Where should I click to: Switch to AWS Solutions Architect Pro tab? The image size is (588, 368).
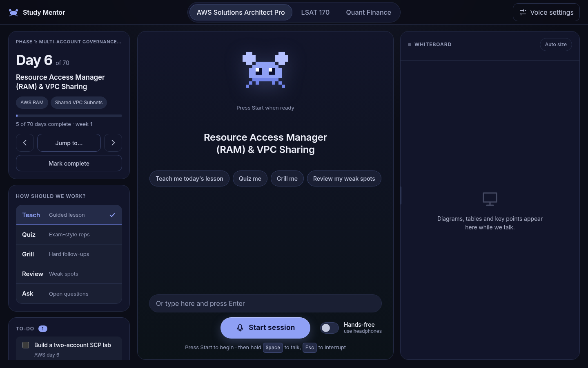pyautogui.click(x=241, y=12)
